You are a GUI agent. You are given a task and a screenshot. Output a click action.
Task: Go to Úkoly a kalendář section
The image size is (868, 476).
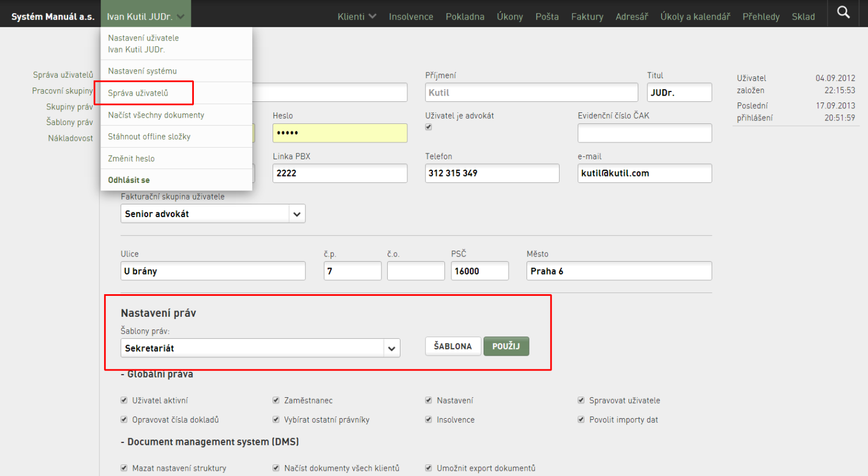point(695,16)
